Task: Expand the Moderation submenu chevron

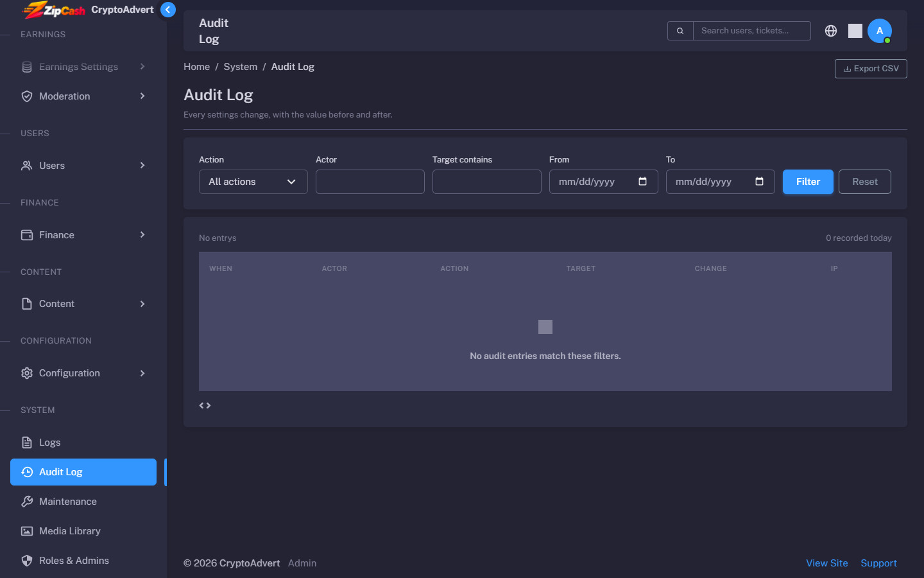Action: tap(142, 96)
